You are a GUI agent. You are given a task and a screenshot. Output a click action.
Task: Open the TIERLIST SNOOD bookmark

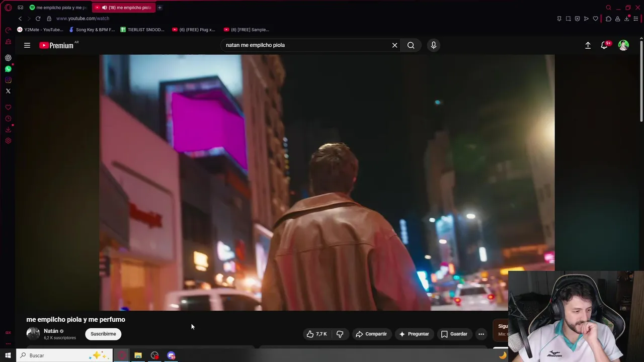point(142,30)
